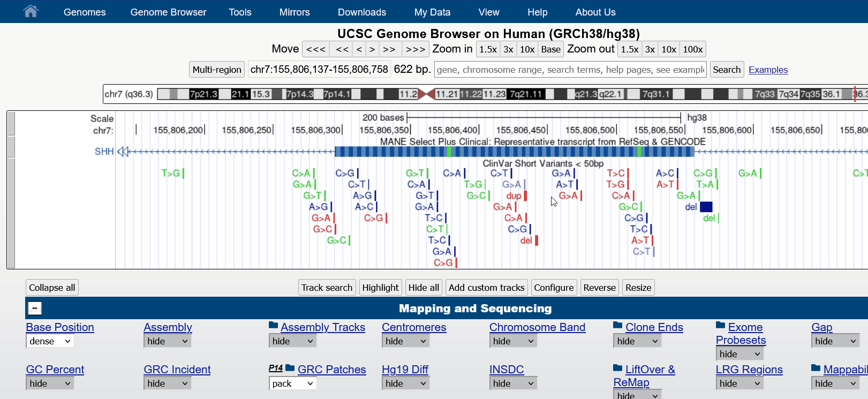Open the Genome Browser menu
This screenshot has height=399, width=868.
(168, 12)
